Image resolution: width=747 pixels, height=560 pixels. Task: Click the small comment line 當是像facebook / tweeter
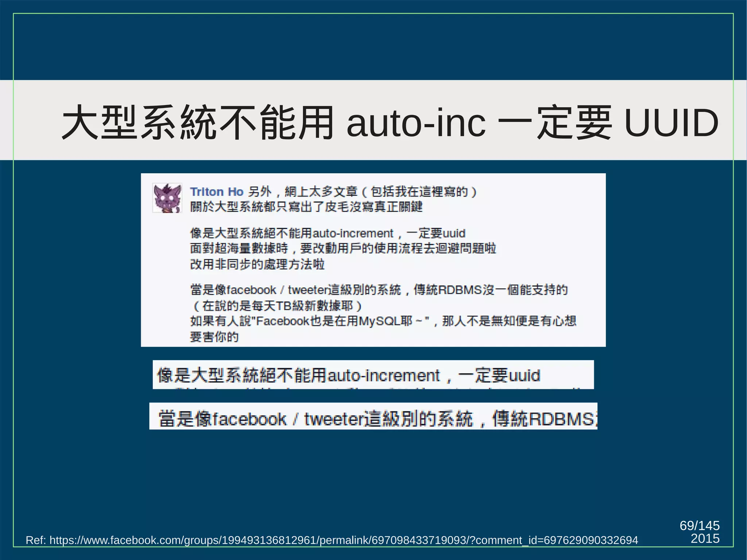click(379, 290)
